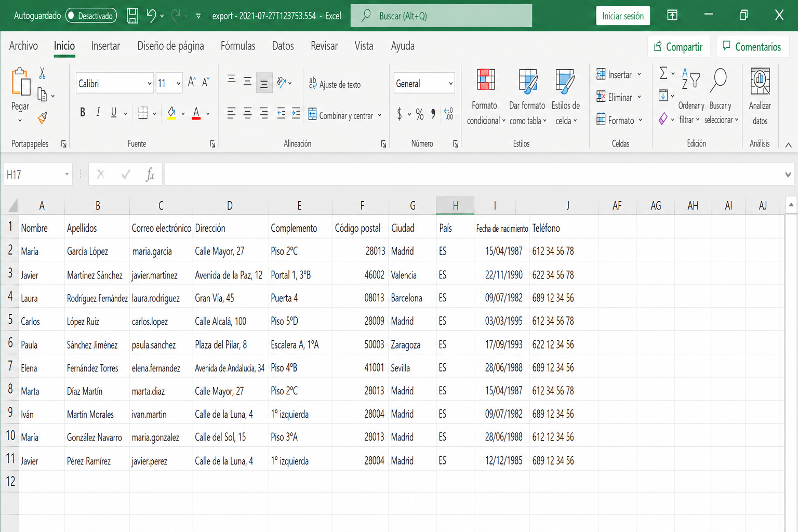Decrease font size with smaller A icon

pyautogui.click(x=206, y=82)
